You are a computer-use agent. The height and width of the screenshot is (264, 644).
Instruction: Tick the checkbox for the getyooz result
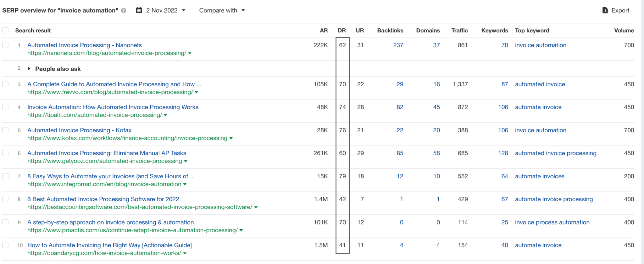click(x=5, y=153)
